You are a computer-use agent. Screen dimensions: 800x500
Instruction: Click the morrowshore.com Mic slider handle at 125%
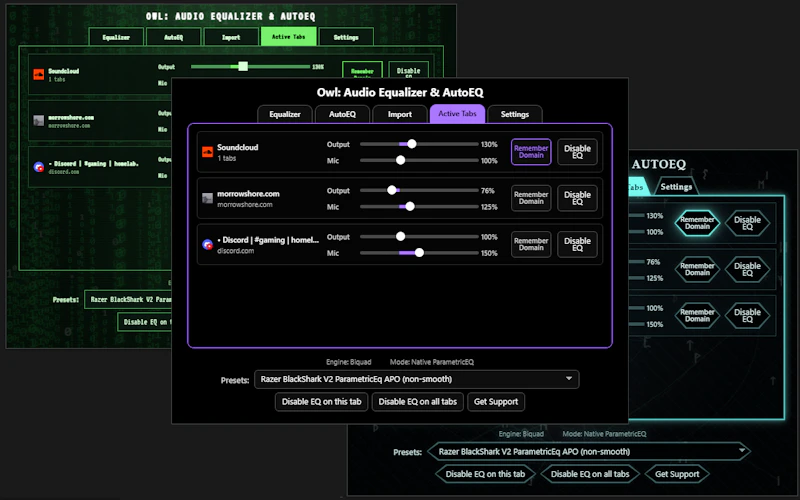pos(410,207)
